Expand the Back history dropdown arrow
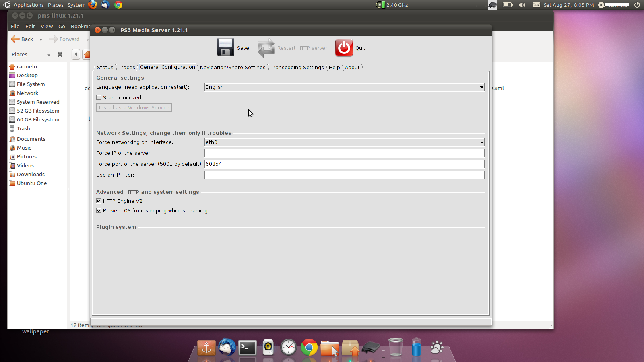This screenshot has height=362, width=644. 41,39
